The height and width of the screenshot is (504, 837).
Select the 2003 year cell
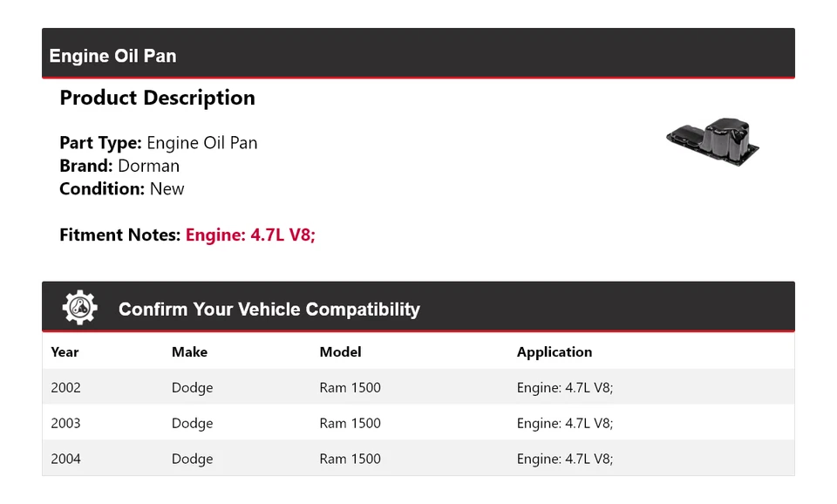65,423
